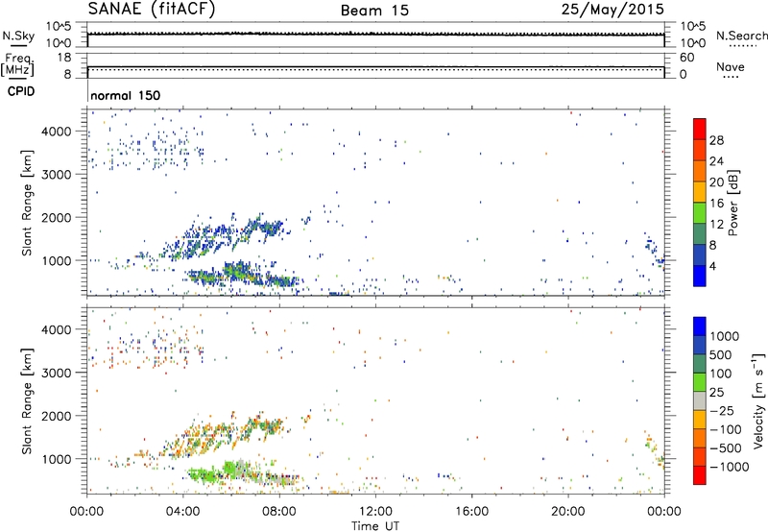This screenshot has width=768, height=532.
Task: Click the SANAE (fitACF) title text
Action: point(152,9)
